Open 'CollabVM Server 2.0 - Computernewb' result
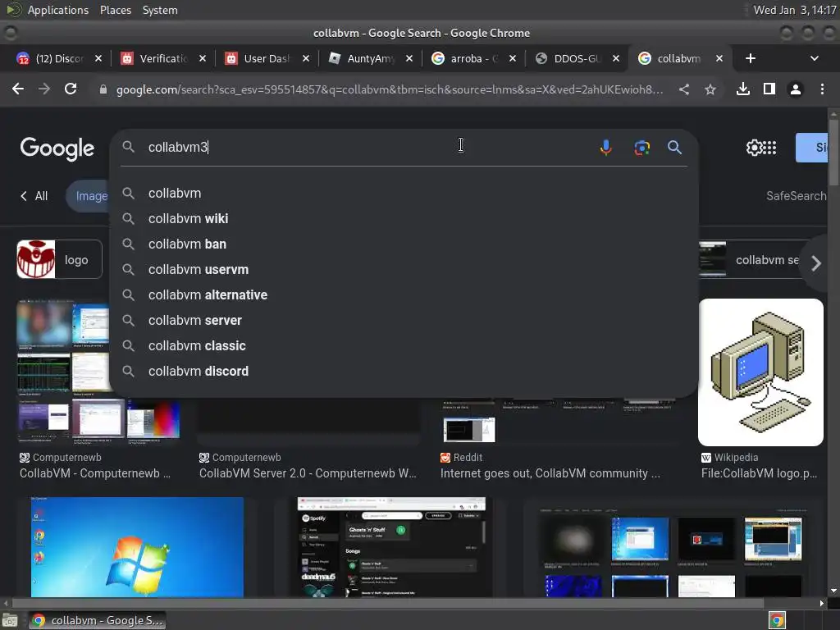The height and width of the screenshot is (630, 840). coord(308,473)
